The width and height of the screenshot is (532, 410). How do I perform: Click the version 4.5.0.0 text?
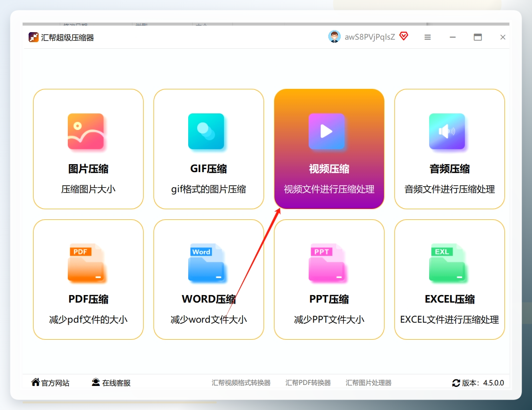pyautogui.click(x=483, y=383)
